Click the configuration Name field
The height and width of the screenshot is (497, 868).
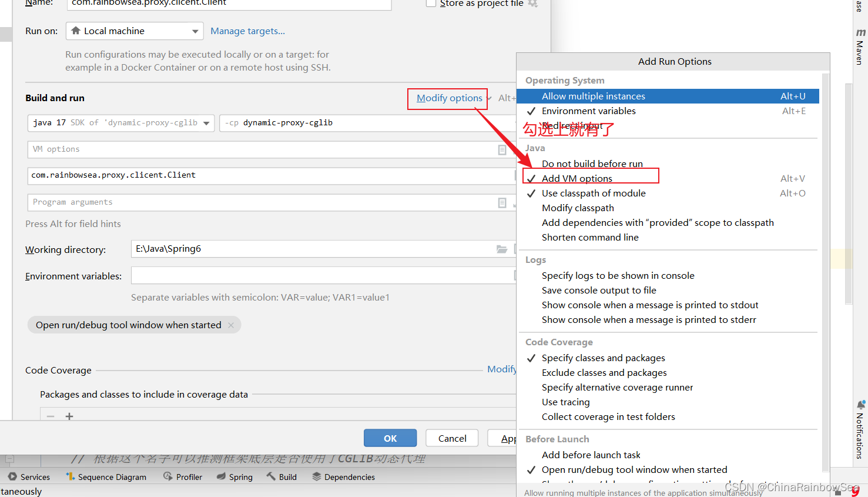tap(229, 4)
